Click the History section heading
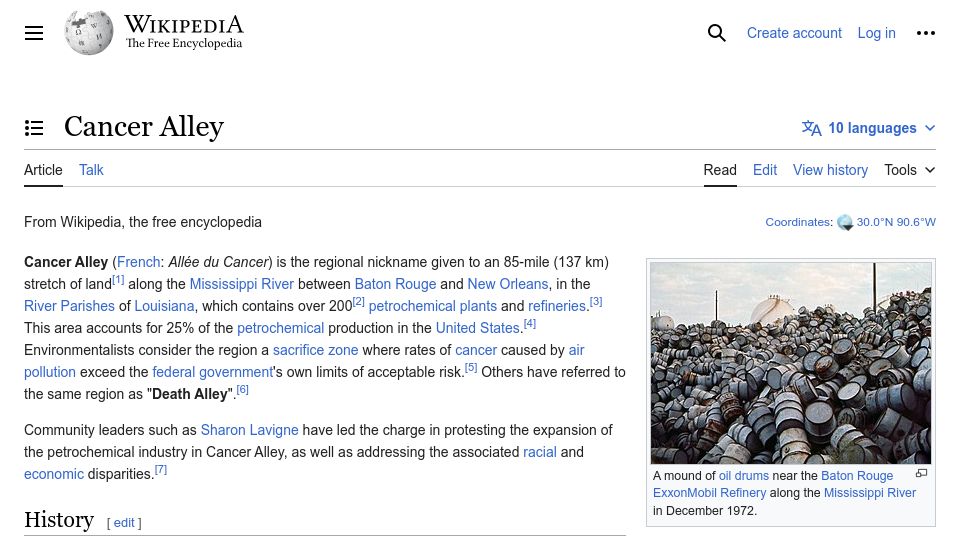 pos(59,520)
